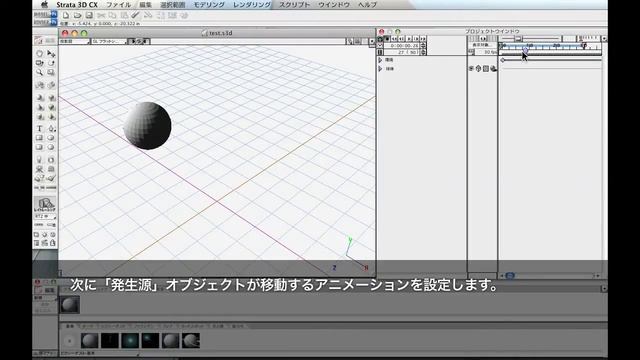Select the Text tool in the tool palette
This screenshot has height=360, width=640.
[40, 129]
